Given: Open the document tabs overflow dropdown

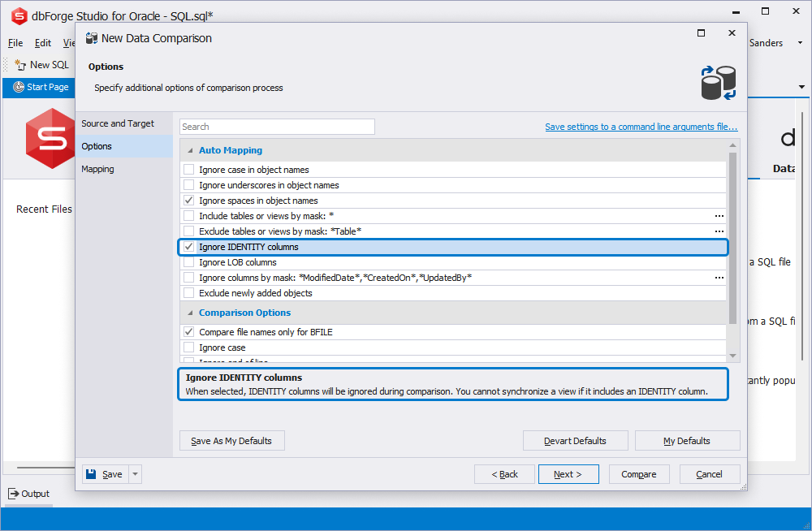Looking at the screenshot, I should 801,87.
